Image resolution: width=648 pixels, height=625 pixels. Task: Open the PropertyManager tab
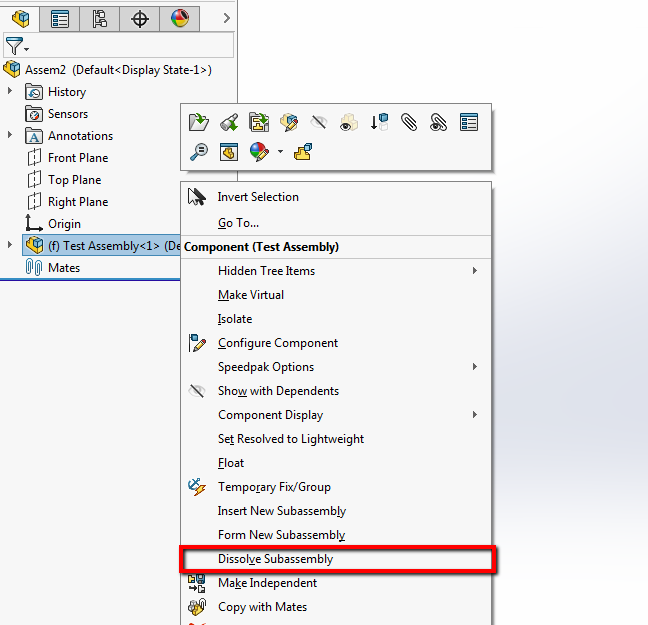(60, 19)
